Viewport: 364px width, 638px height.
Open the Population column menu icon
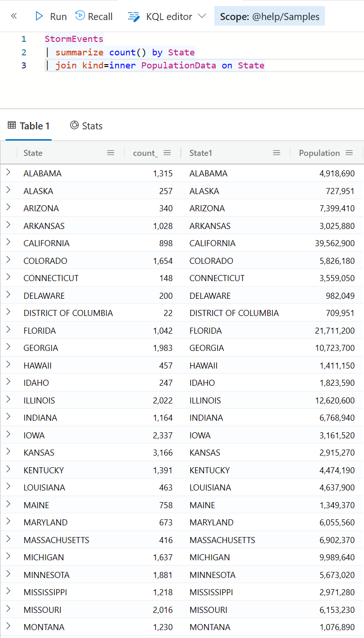[x=349, y=153]
